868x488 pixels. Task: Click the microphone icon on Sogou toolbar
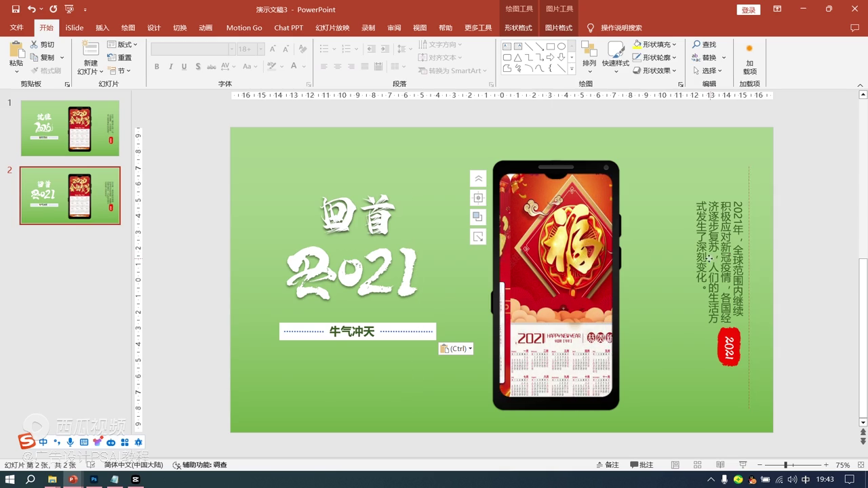[71, 442]
